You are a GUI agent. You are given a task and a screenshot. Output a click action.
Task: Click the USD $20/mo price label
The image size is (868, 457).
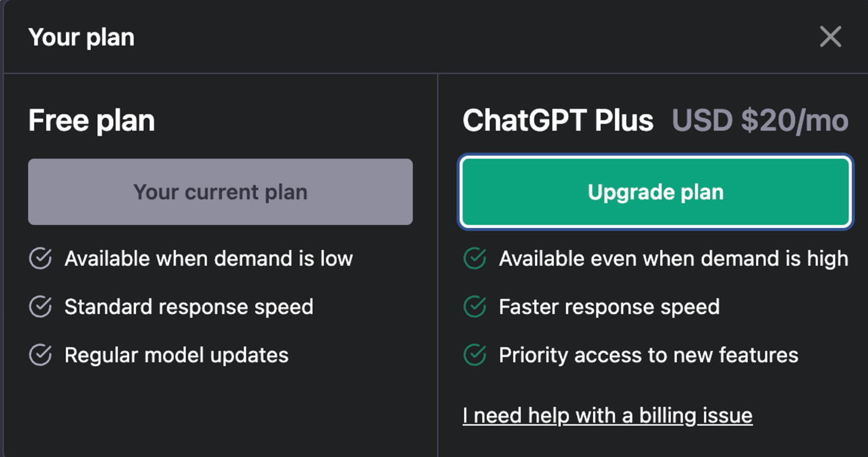(x=760, y=120)
